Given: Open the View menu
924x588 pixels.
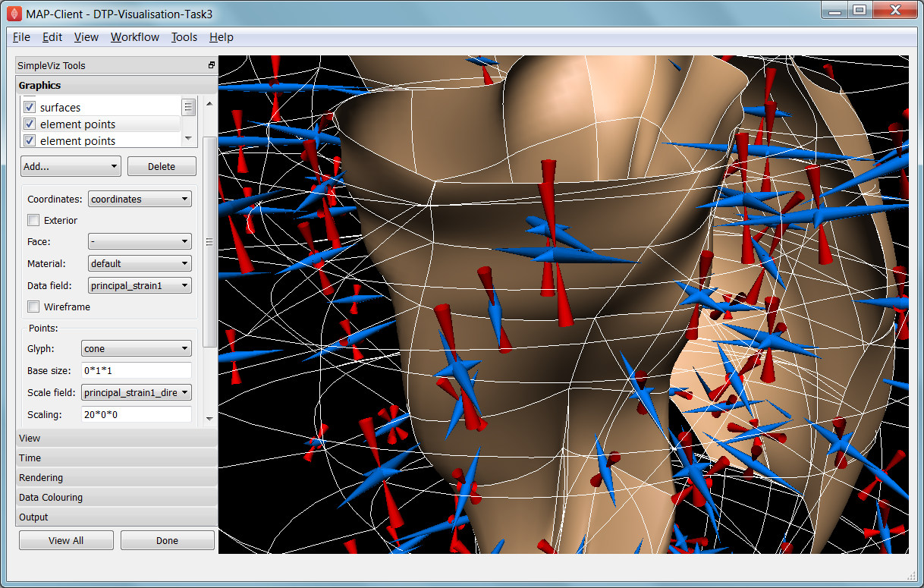Looking at the screenshot, I should click(86, 37).
